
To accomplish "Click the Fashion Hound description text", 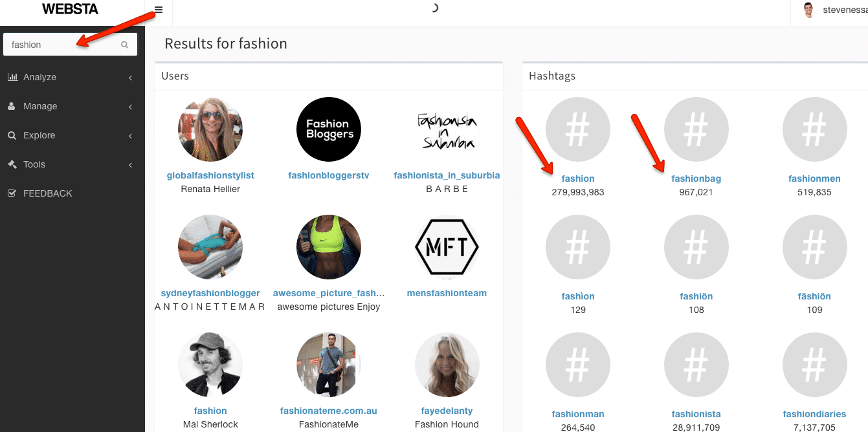I will (447, 424).
